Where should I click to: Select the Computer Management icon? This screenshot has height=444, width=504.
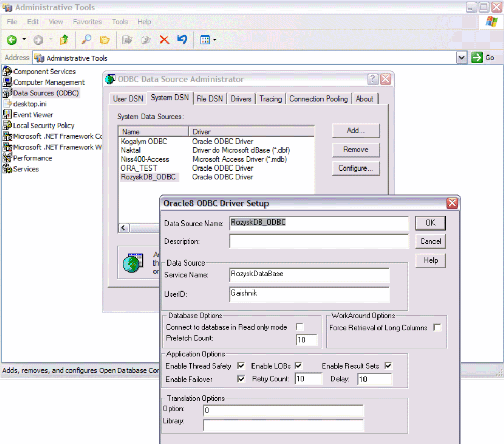click(7, 82)
